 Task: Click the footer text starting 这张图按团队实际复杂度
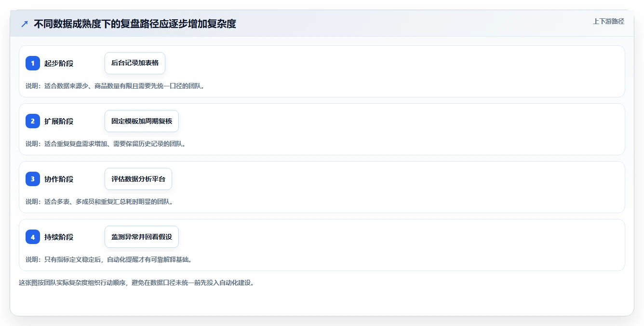coord(136,283)
